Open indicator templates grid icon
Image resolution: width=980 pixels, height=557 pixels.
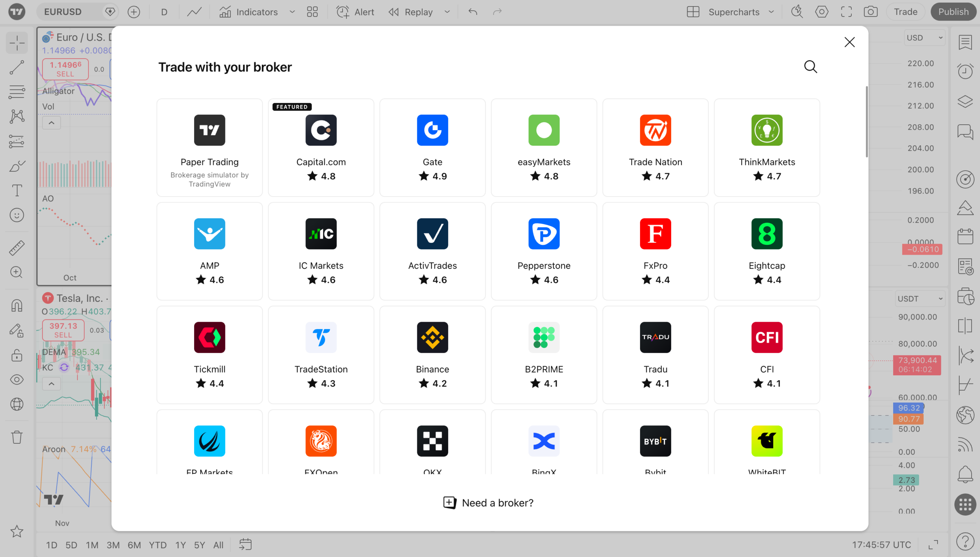(x=312, y=12)
